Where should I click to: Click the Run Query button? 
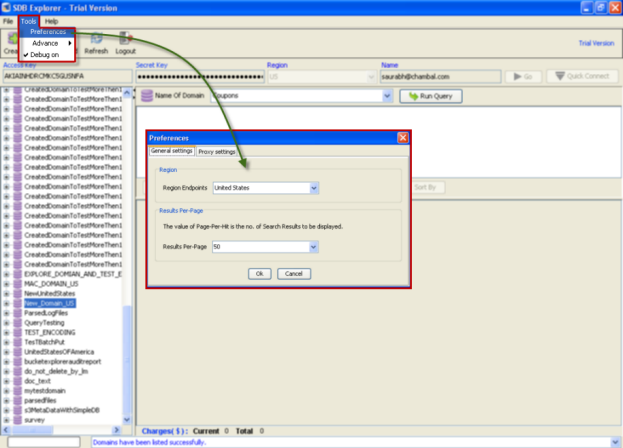pyautogui.click(x=431, y=96)
